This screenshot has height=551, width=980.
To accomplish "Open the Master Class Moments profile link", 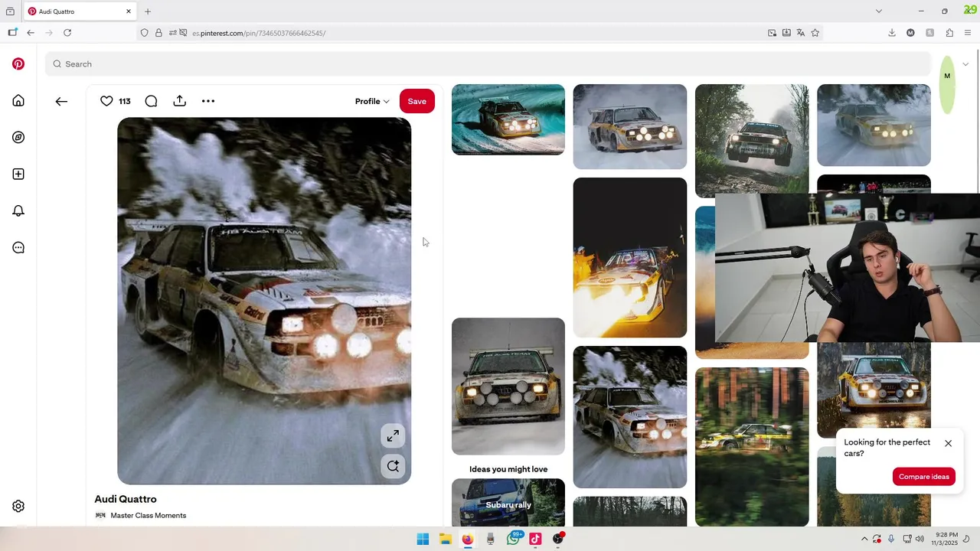I will point(148,516).
